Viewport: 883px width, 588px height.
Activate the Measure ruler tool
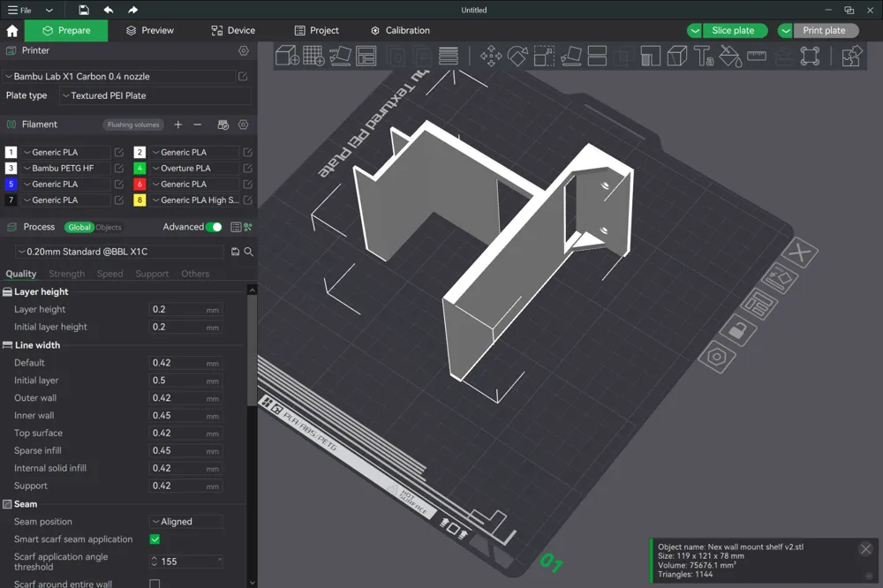(757, 56)
